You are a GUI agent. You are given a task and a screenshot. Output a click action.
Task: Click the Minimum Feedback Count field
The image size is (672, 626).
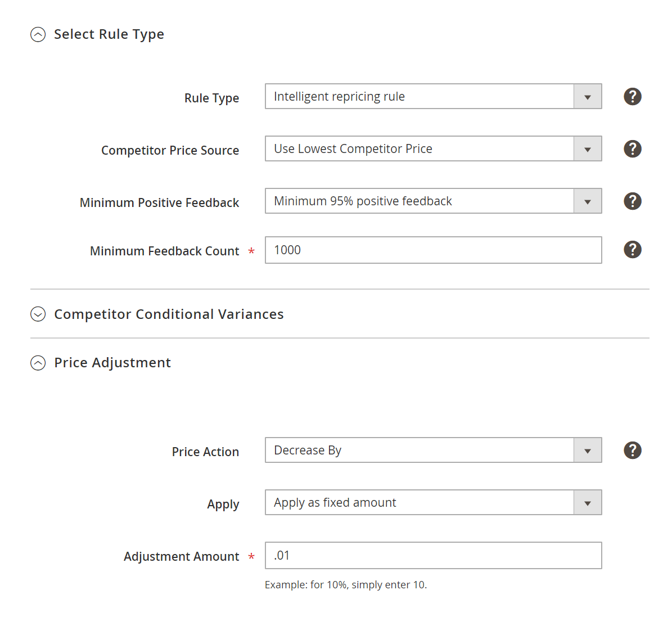[x=434, y=250]
